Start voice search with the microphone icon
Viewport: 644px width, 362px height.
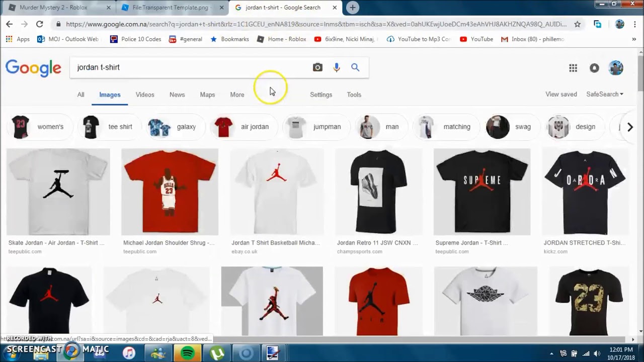coord(337,67)
